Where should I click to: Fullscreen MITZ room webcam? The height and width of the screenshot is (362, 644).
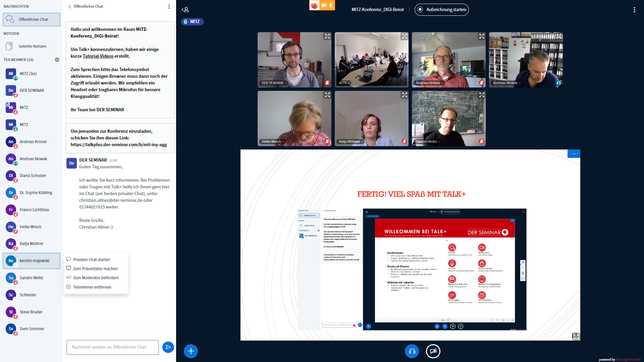(405, 36)
